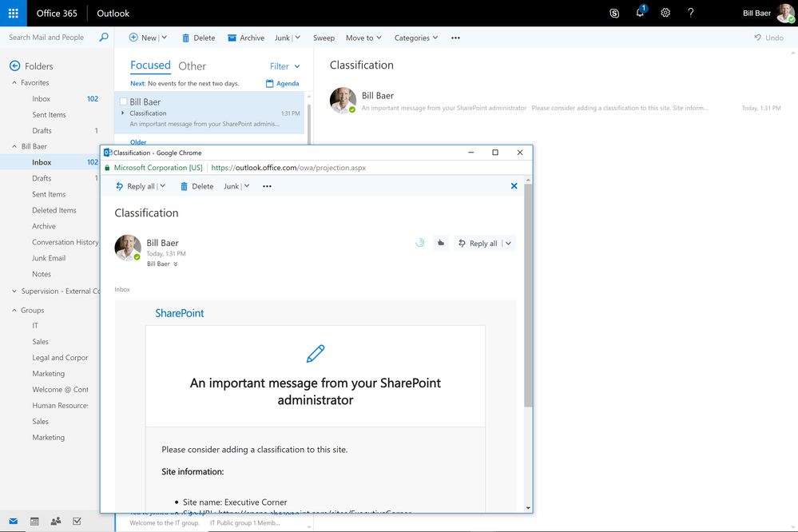Open settings gear in header
The image size is (798, 532).
pos(665,14)
